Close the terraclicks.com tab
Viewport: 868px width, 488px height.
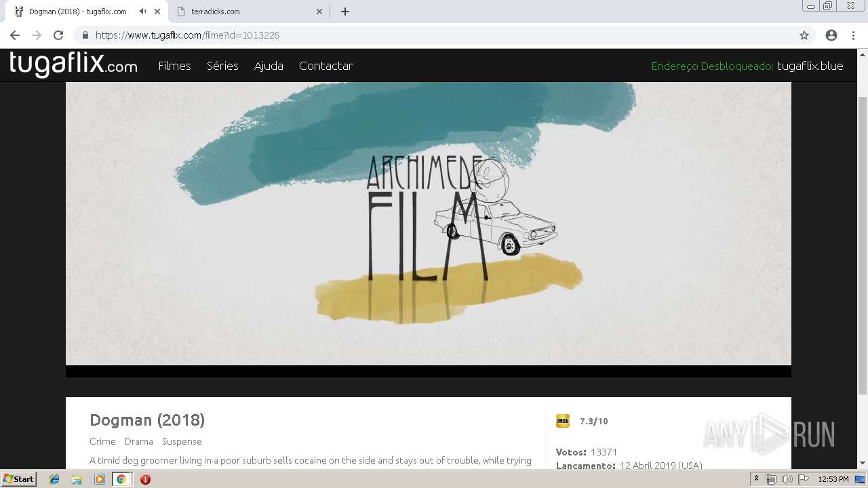(x=319, y=12)
